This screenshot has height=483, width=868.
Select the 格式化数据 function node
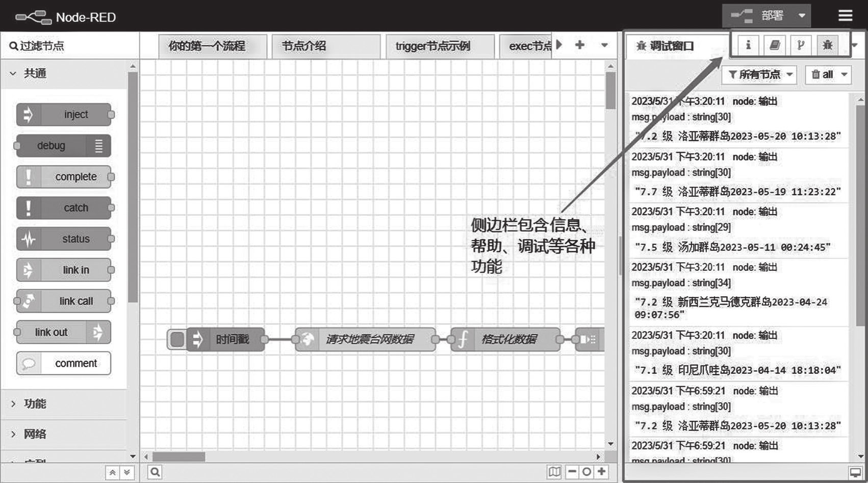coord(505,339)
